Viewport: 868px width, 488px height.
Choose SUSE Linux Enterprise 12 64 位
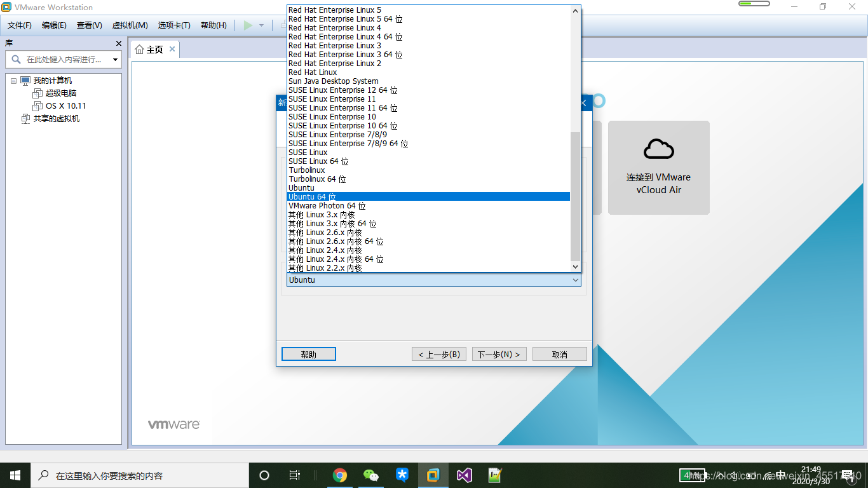[x=428, y=90]
